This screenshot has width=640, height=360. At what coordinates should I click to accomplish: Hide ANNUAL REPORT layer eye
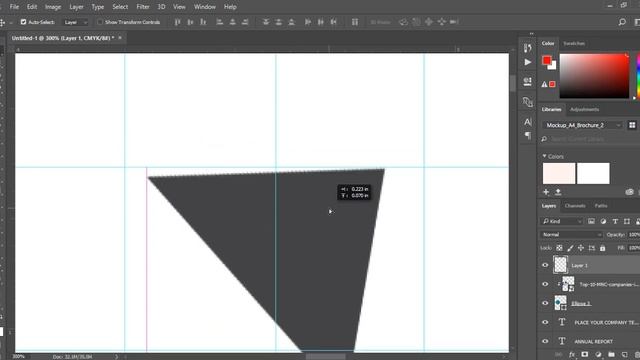545,341
